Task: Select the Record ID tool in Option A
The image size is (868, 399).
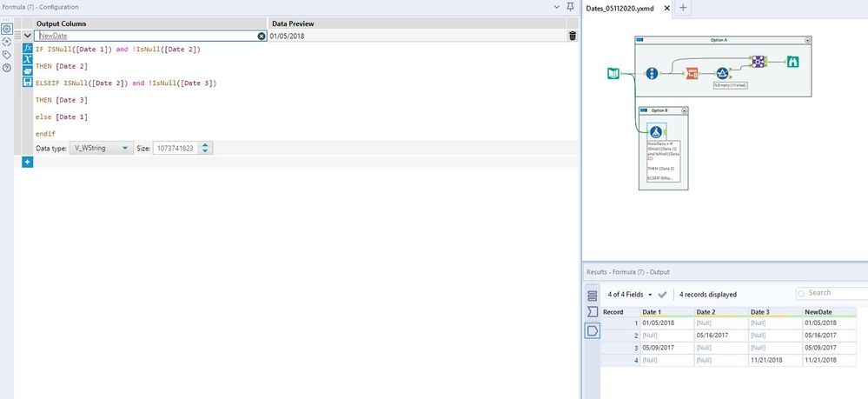Action: (x=653, y=73)
